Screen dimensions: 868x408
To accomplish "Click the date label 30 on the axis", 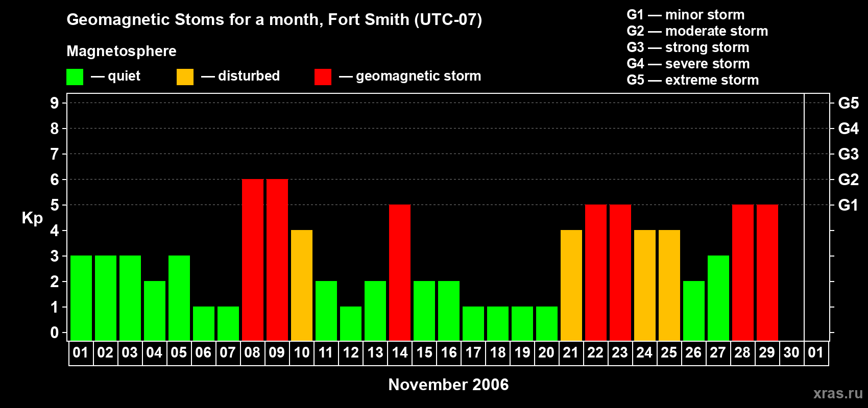I will click(x=791, y=352).
